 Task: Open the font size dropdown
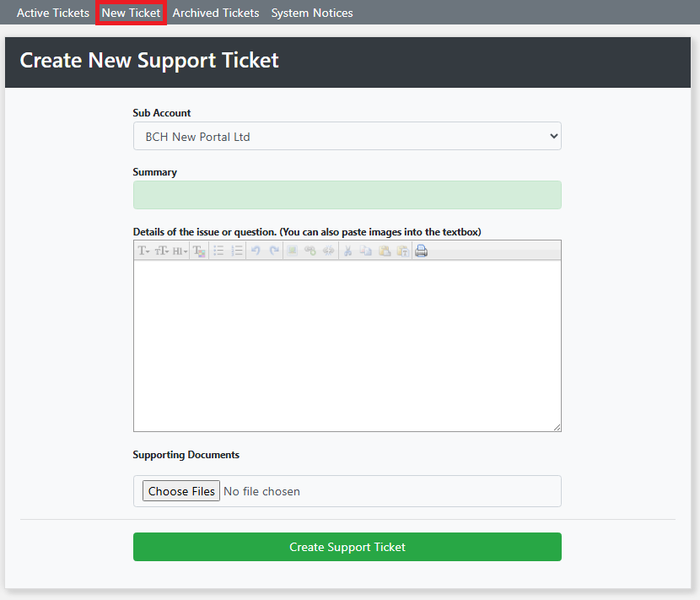click(x=161, y=251)
